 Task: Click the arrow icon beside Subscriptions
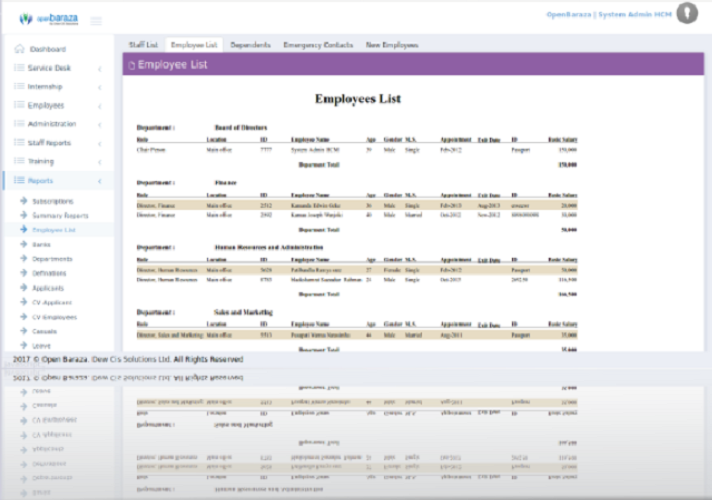point(24,200)
